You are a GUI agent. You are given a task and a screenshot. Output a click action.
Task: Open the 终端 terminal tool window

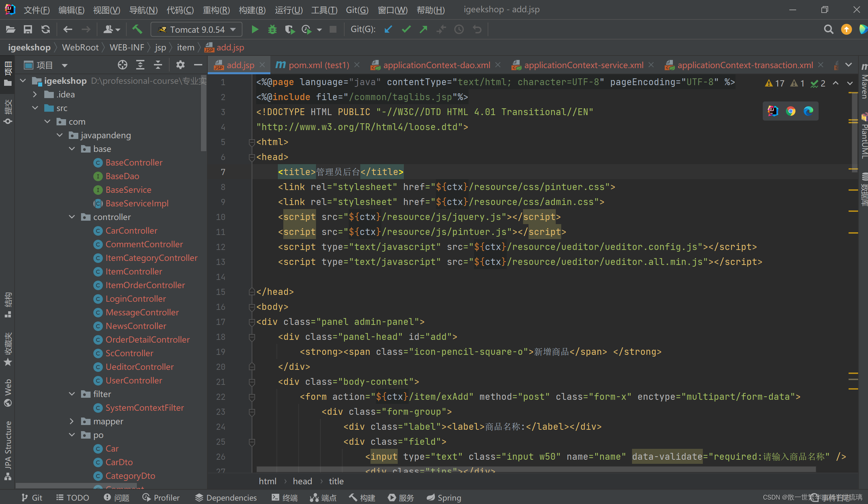pos(285,498)
